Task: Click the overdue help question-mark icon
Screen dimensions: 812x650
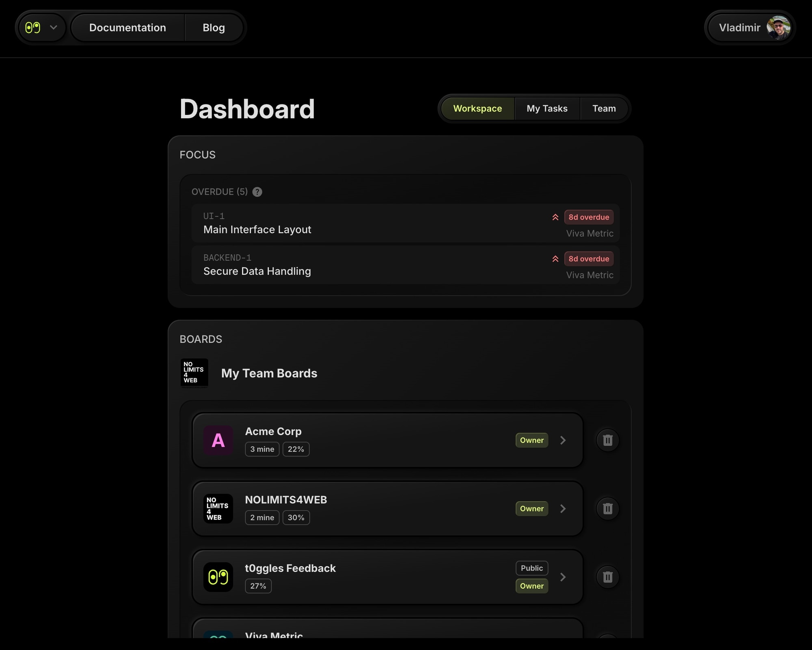Action: pyautogui.click(x=257, y=192)
